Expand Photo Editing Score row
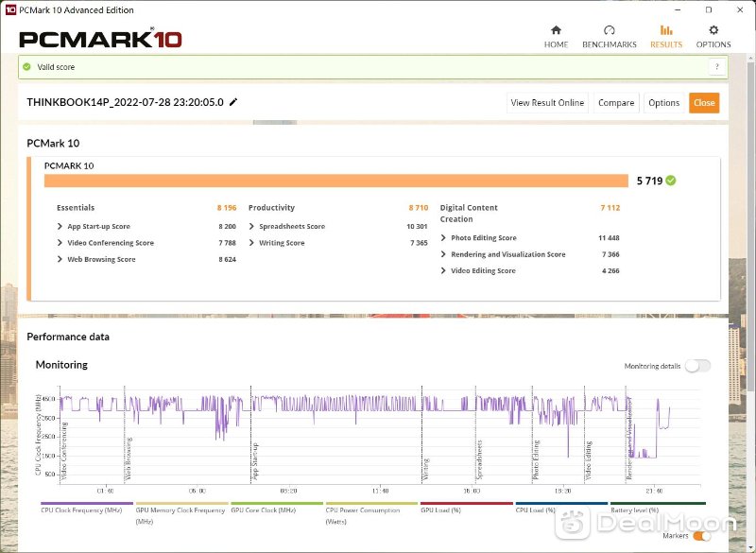 click(443, 237)
